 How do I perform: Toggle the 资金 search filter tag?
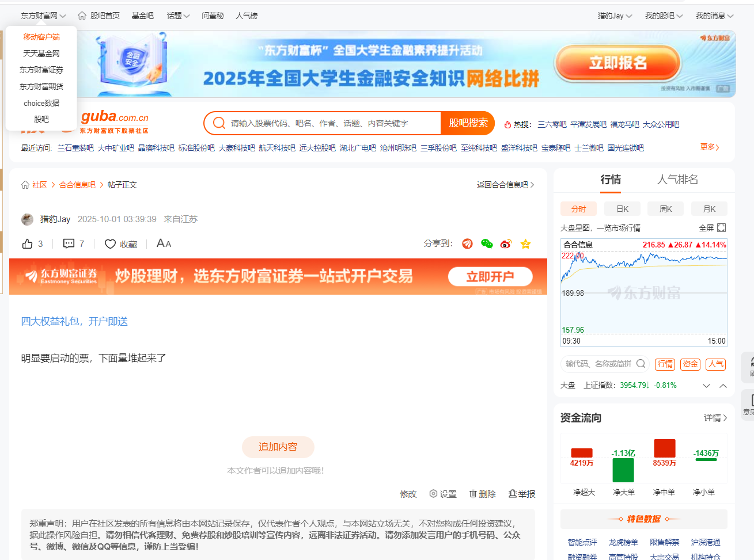tap(691, 364)
